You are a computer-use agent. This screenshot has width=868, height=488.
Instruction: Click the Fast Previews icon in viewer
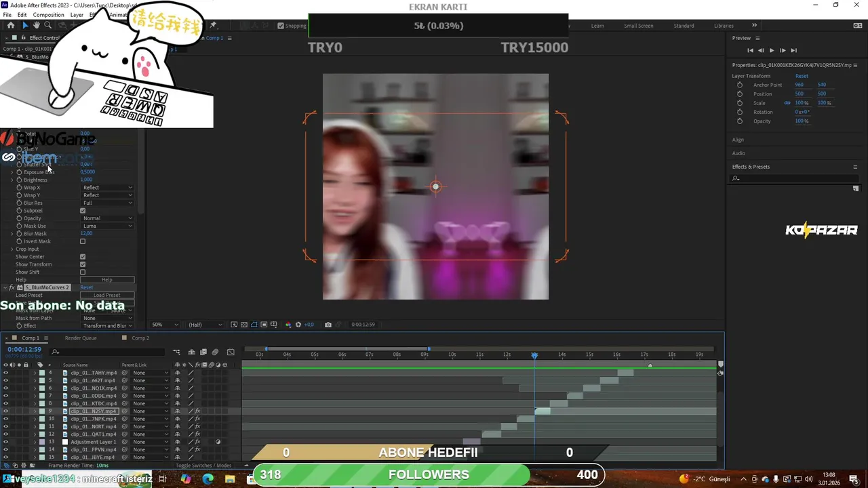pyautogui.click(x=235, y=325)
